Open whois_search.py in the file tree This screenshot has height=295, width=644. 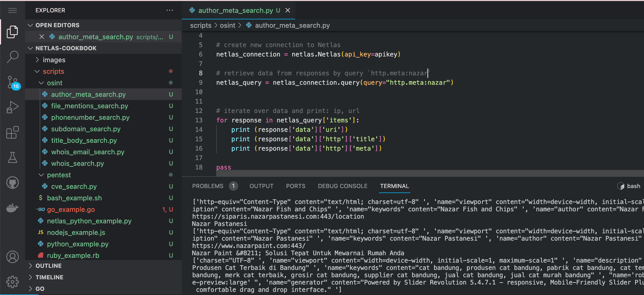coord(77,163)
